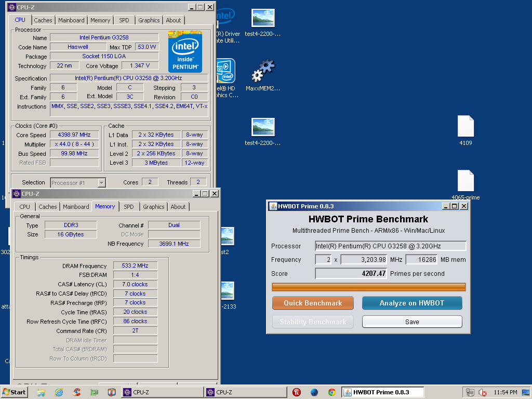The height and width of the screenshot is (399, 532).
Task: Activate the second CPU-Z taskbar button
Action: pyautogui.click(x=246, y=392)
